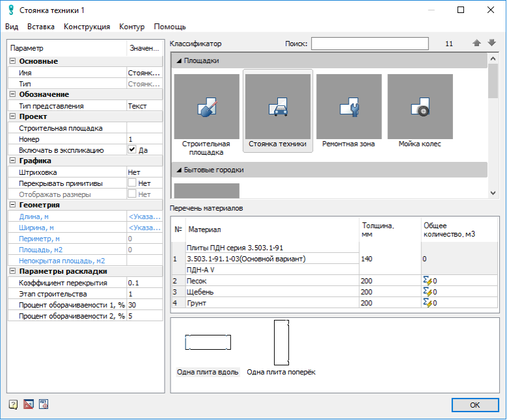Collapse the Графика property group
This screenshot has width=507, height=420.
(x=12, y=161)
